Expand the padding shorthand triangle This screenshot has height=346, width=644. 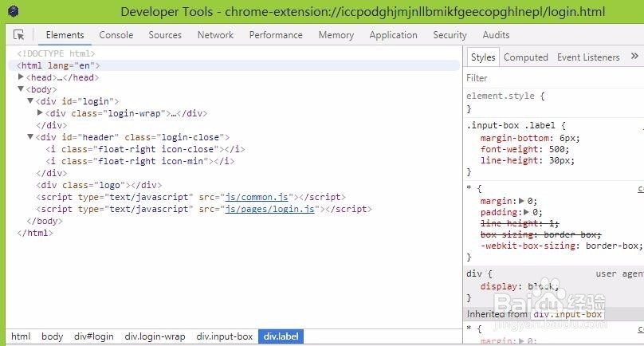(x=527, y=212)
